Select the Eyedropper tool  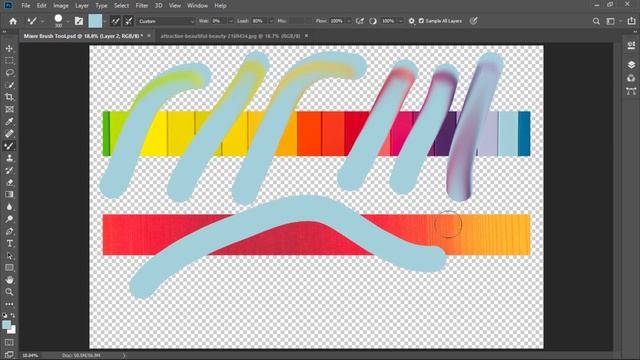click(9, 122)
